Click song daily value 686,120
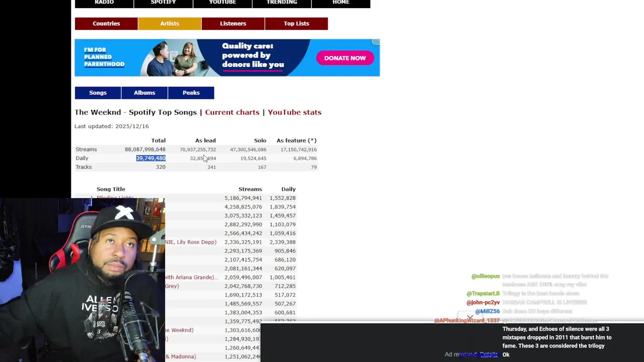644x362 pixels. (x=285, y=259)
